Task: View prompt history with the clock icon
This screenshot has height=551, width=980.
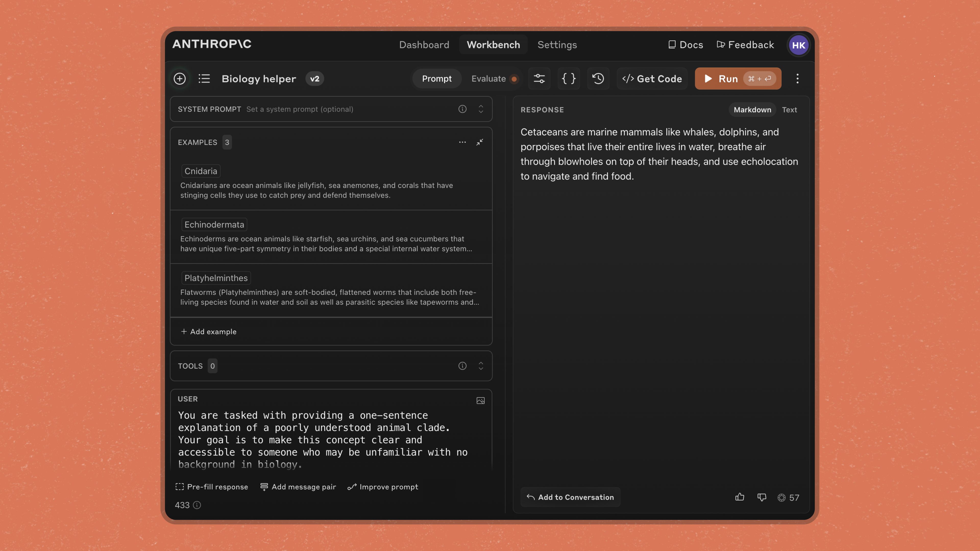Action: pyautogui.click(x=598, y=79)
